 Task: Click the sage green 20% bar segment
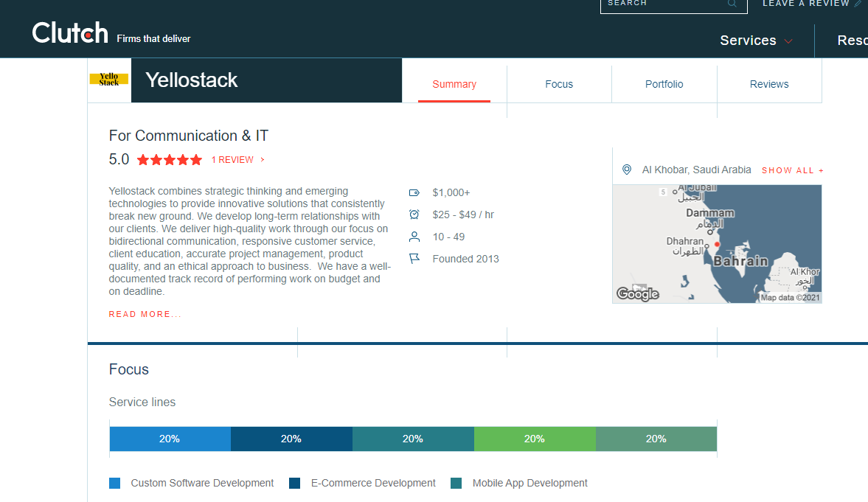click(656, 439)
